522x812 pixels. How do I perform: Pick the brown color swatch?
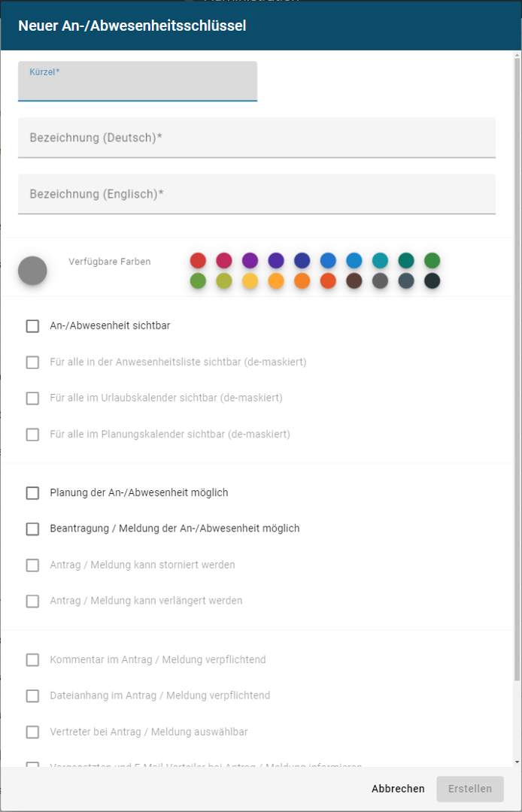(x=354, y=280)
